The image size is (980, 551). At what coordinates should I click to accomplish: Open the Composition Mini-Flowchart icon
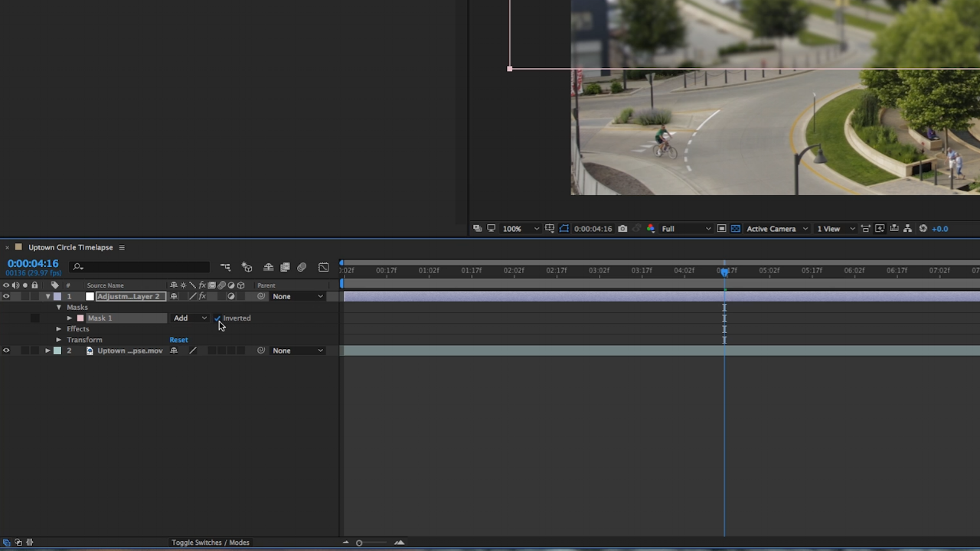tap(225, 267)
